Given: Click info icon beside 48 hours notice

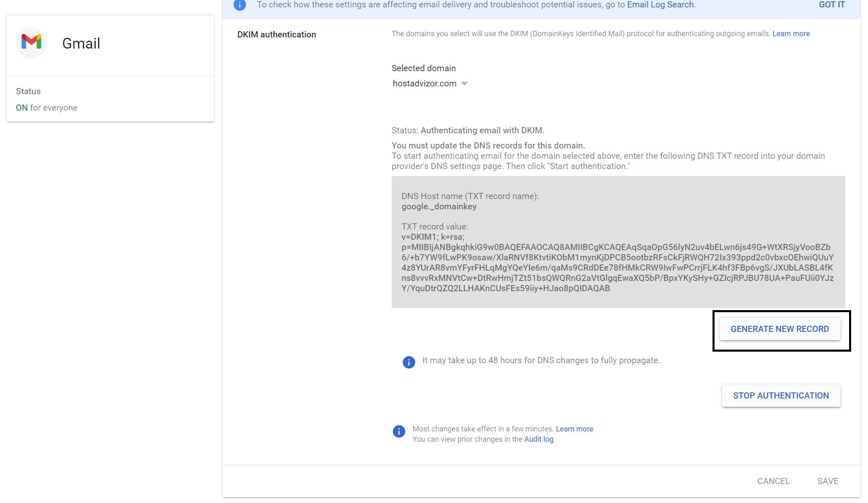Looking at the screenshot, I should coord(408,362).
